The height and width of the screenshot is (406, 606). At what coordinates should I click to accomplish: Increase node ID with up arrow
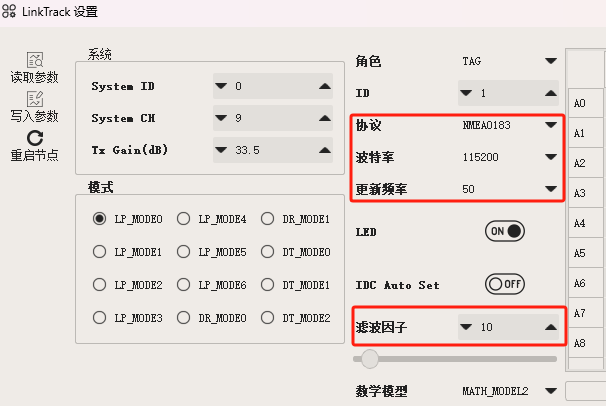[x=551, y=93]
